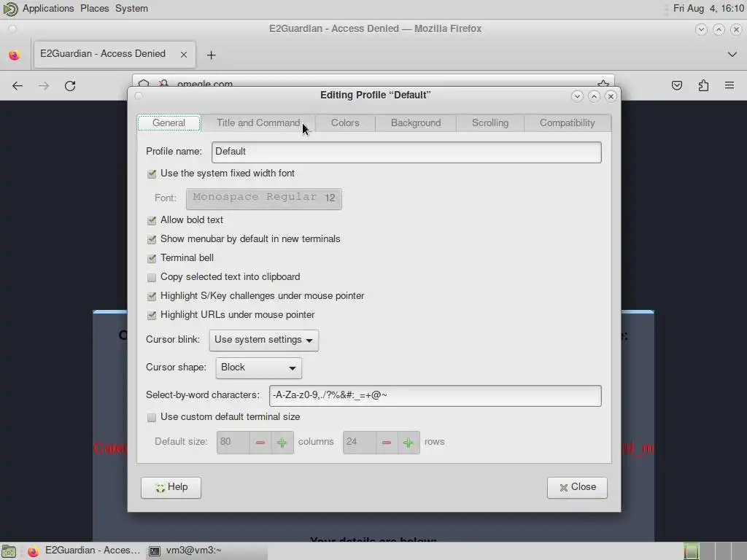Click Select-by-word characters field

click(435, 395)
